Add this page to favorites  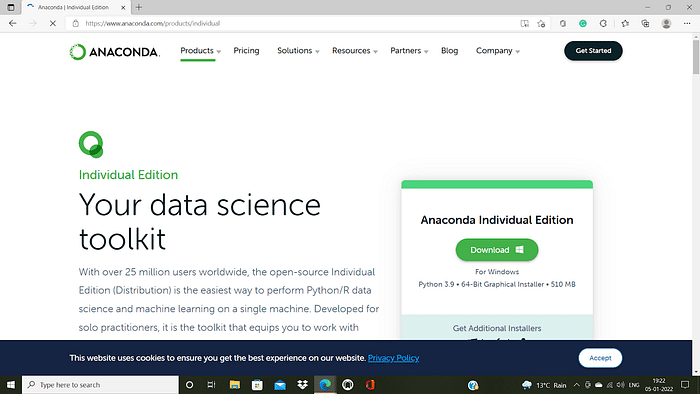tap(541, 23)
